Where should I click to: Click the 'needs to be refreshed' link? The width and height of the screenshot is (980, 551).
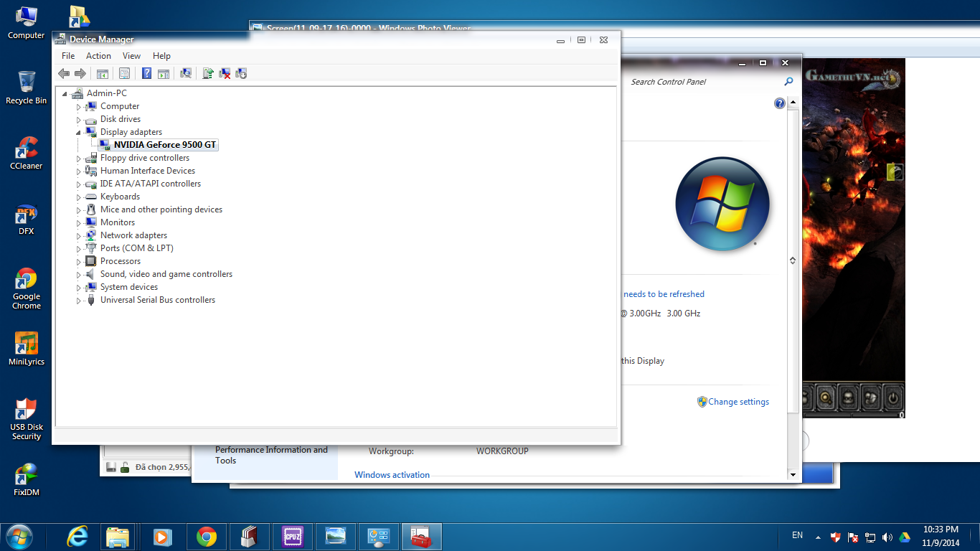[664, 294]
